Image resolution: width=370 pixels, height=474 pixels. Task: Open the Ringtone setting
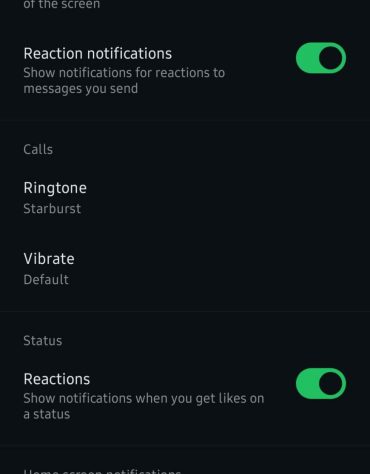[185, 198]
